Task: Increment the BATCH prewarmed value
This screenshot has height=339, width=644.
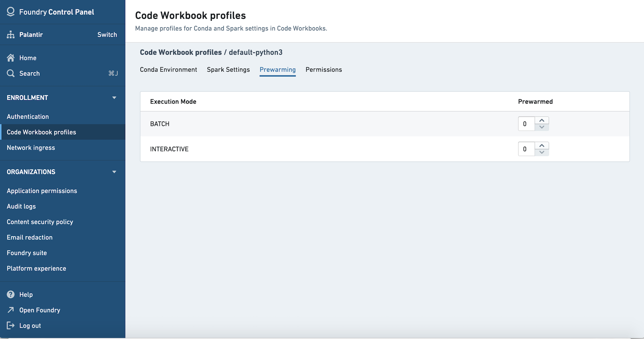Action: tap(542, 121)
